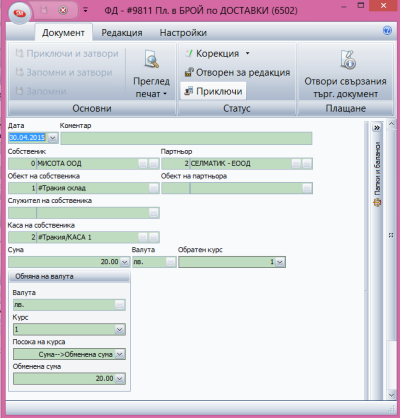Image resolution: width=400 pixels, height=418 pixels.
Task: Click the red X quick-access toolbar icon
Action: (63, 10)
